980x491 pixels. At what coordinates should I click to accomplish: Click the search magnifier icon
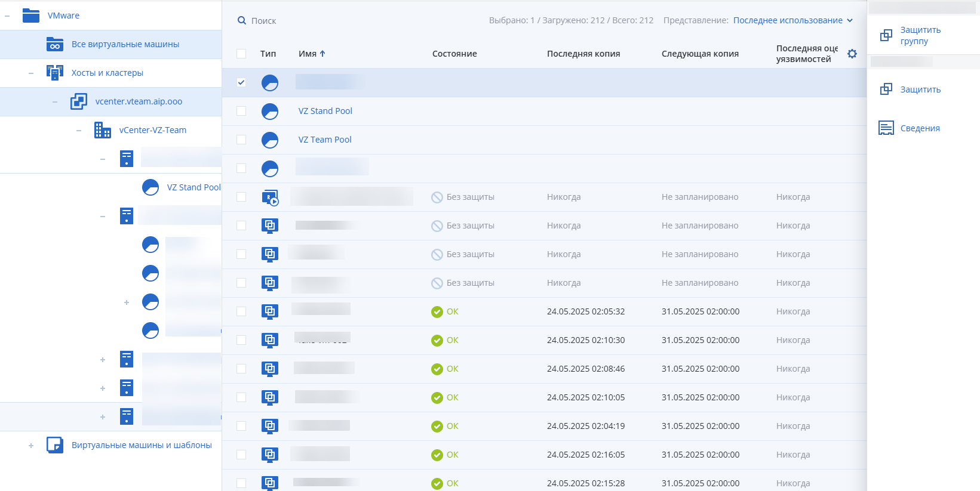point(242,20)
